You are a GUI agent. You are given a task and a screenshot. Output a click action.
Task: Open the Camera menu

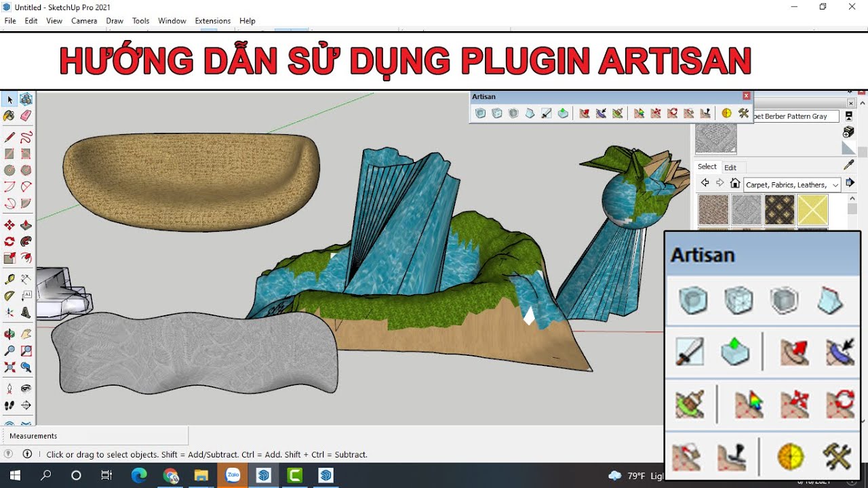pyautogui.click(x=84, y=21)
